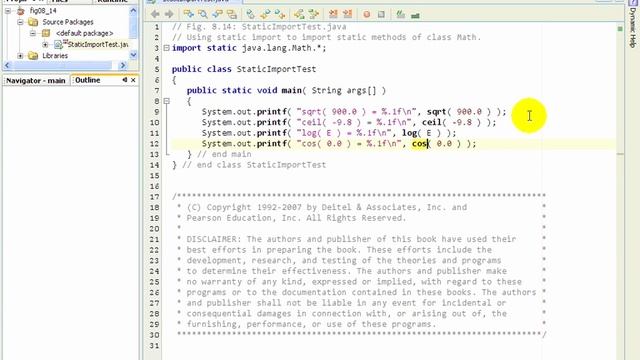Expand the Libraries node
The height and width of the screenshot is (360, 640).
[x=20, y=56]
